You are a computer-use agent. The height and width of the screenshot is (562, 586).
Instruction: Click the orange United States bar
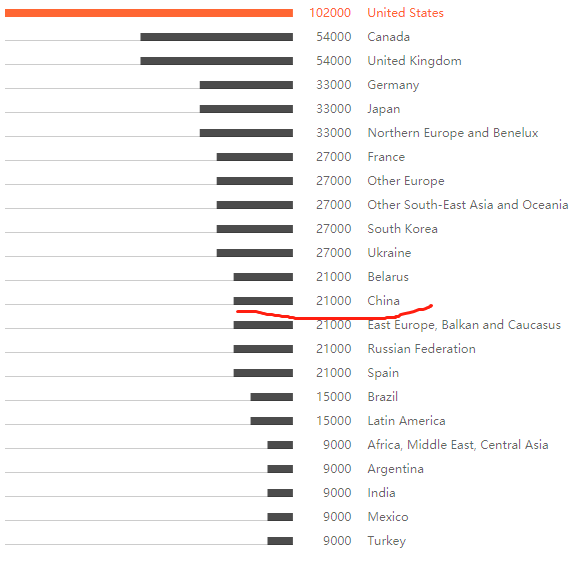[x=149, y=13]
